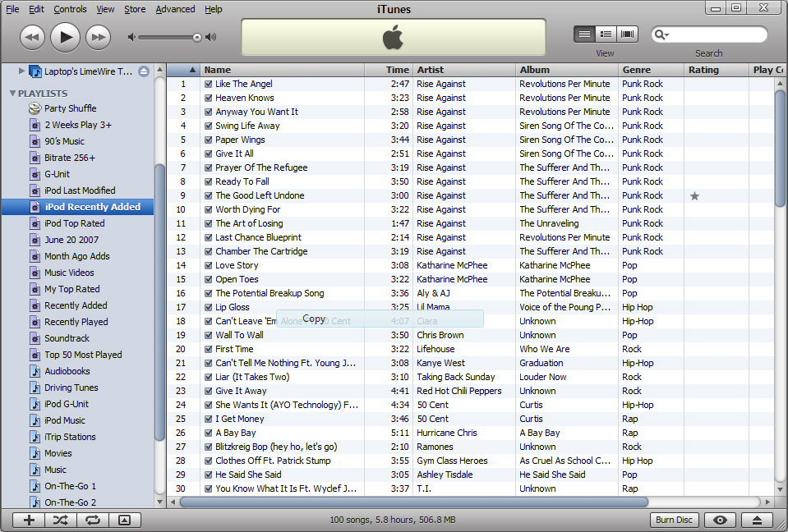Skip to the next track
The height and width of the screenshot is (532, 788).
click(x=99, y=38)
